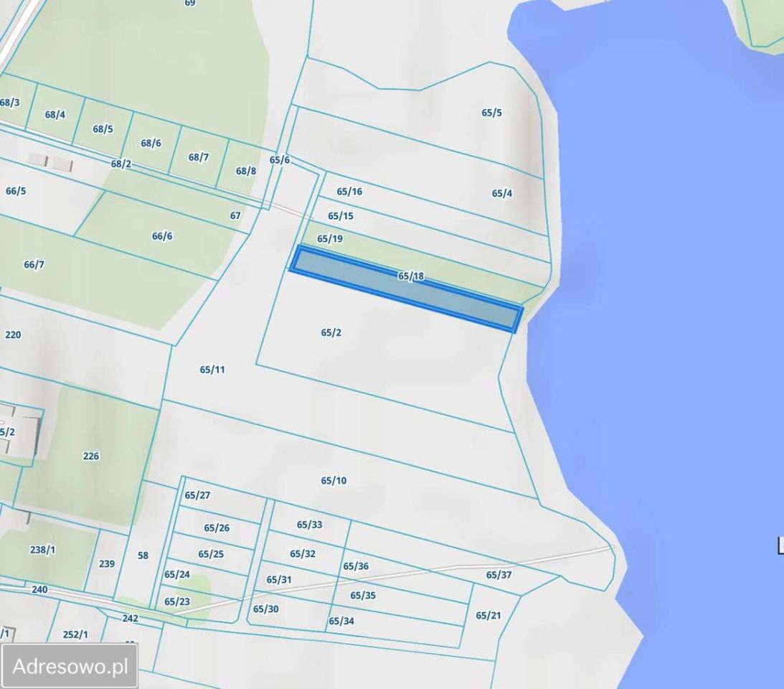The image size is (784, 689).
Task: Click parcel label 68/7
Action: [x=199, y=157]
